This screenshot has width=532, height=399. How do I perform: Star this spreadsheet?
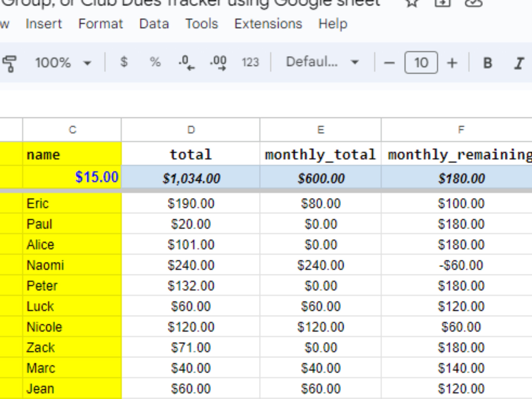pos(412,3)
